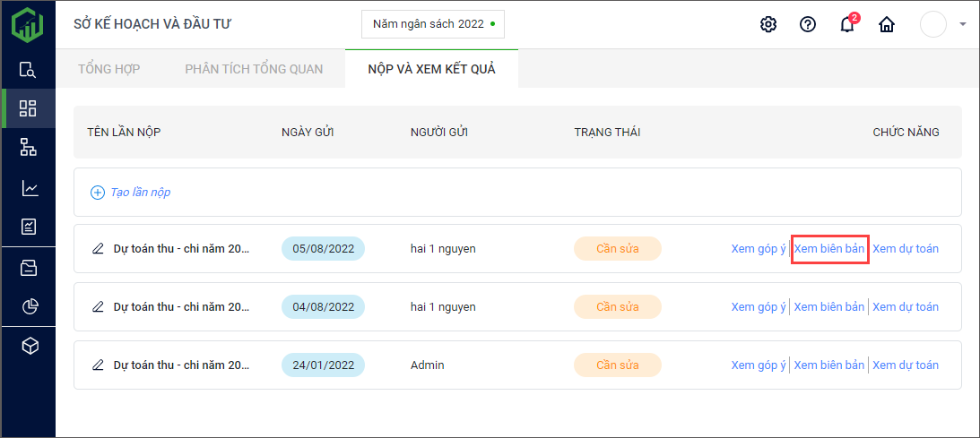The width and height of the screenshot is (980, 438).
Task: Expand the user account dropdown arrow
Action: point(962,24)
